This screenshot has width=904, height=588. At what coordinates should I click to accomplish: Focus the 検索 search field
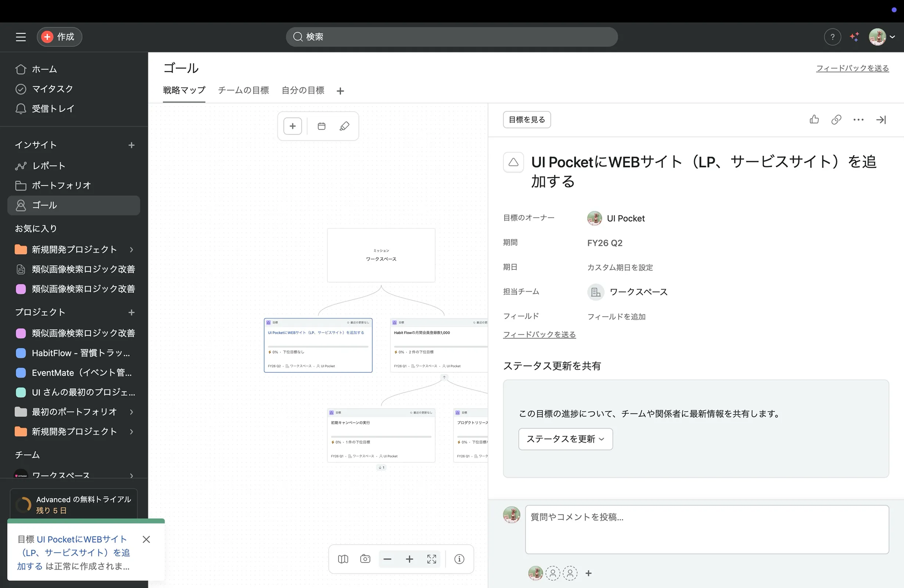(x=452, y=37)
